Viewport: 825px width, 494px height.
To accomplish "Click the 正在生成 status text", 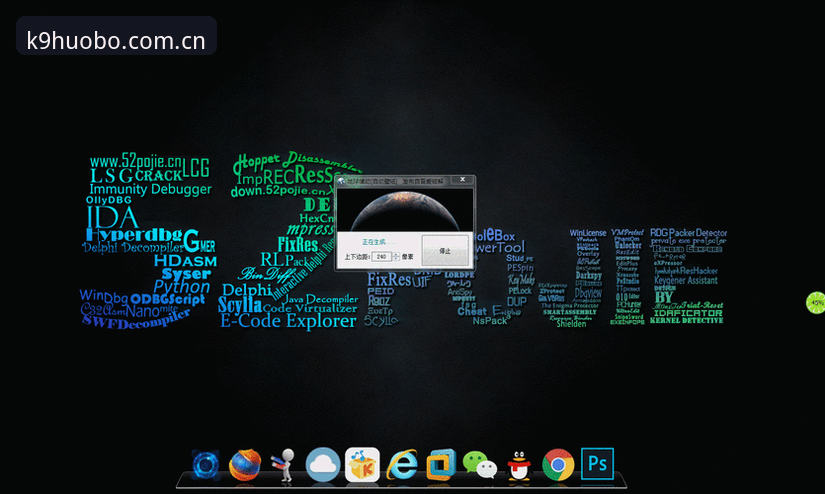I will point(374,242).
